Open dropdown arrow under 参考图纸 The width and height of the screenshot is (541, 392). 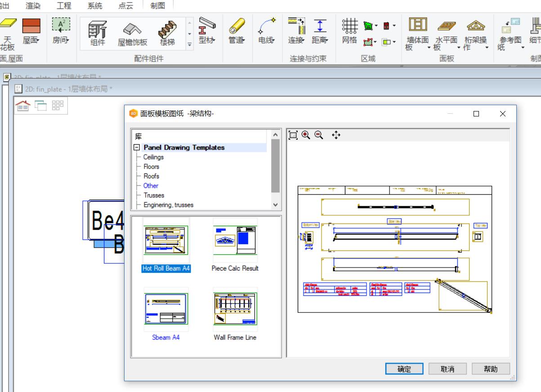coord(523,48)
